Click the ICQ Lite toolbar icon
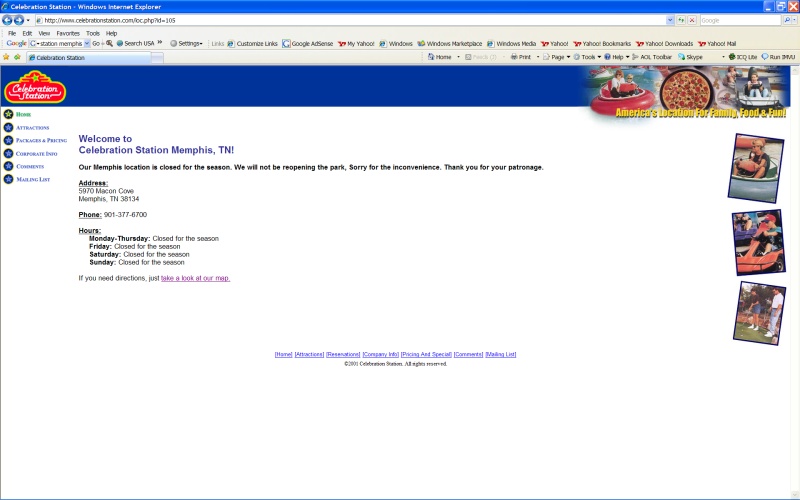Screen dimensions: 800x500 coord(742,57)
